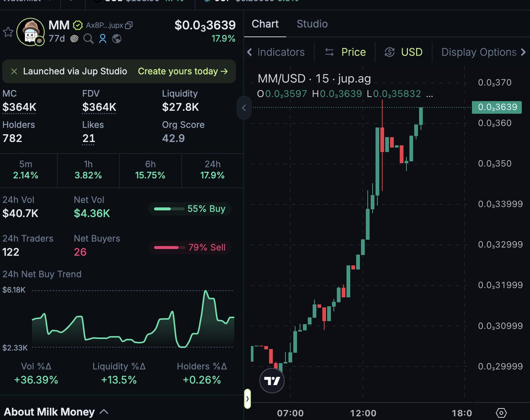Add MM to watchlist via star icon
The width and height of the screenshot is (530, 420).
click(8, 32)
